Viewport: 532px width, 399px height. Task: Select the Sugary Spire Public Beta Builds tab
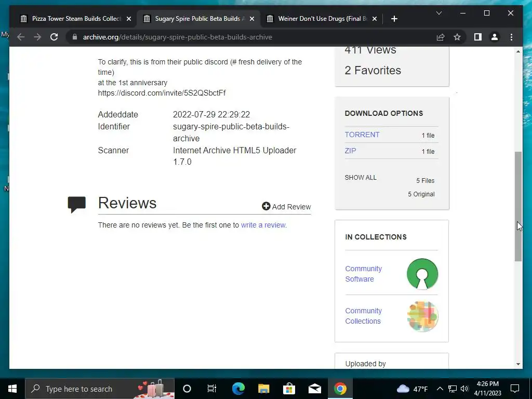coord(199,19)
